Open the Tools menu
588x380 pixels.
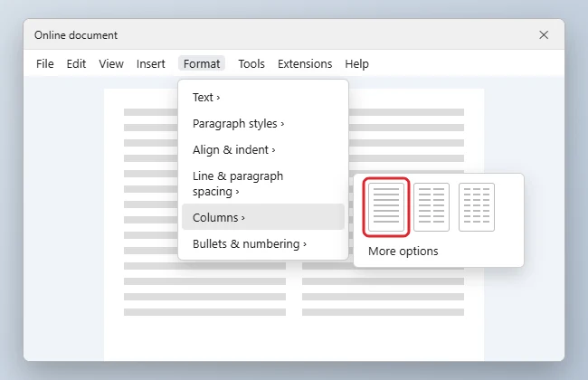point(251,63)
